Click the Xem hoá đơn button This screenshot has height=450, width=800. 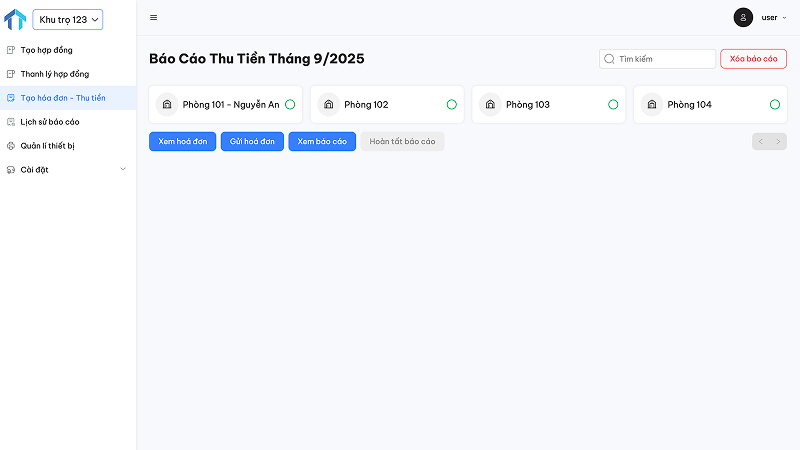[182, 142]
